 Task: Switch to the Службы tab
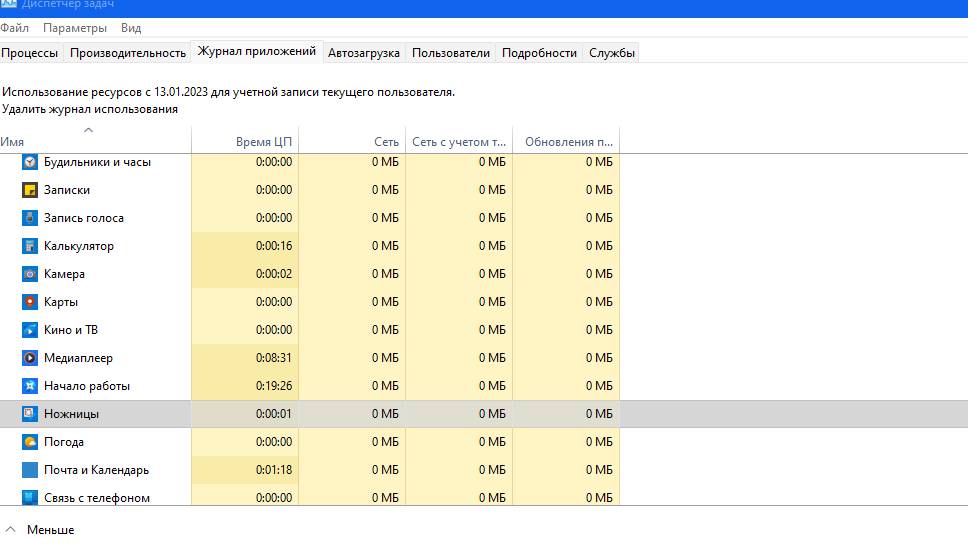click(x=612, y=53)
